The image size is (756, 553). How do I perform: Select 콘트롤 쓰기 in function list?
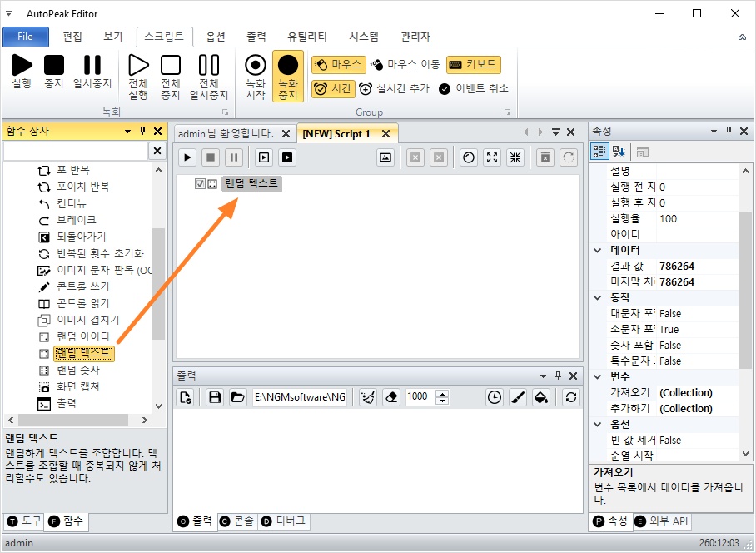tap(83, 286)
